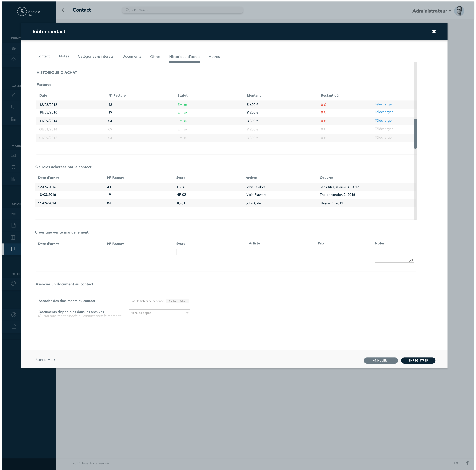Open the contacts people icon in sidebar

(x=14, y=95)
